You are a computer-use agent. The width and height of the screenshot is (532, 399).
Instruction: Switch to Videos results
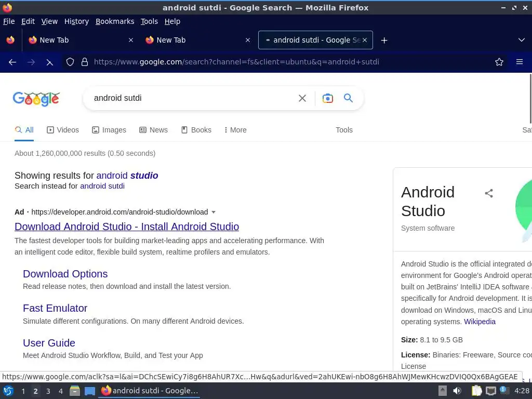63,130
